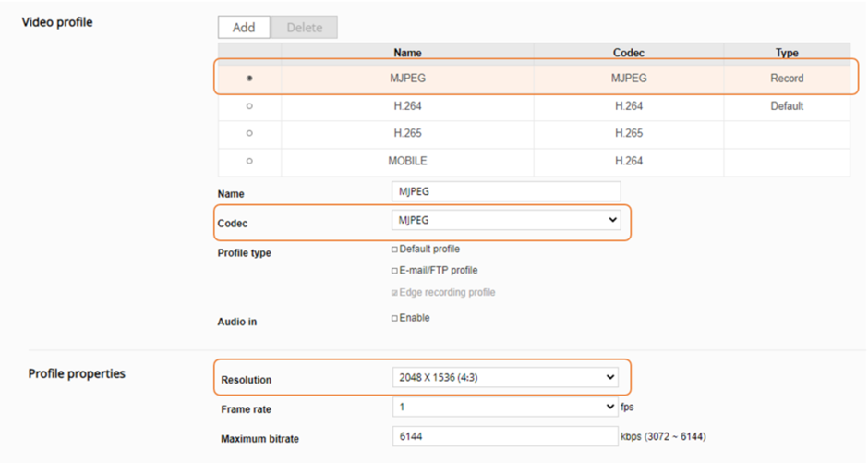Viewport: 868px width, 463px height.
Task: Enable the E-mail/FTP profile checkbox
Action: click(x=395, y=271)
